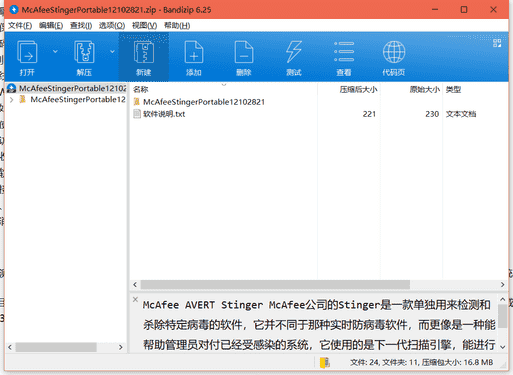513x375 pixels.
Task: Open the 视图(V) menu
Action: 144,25
